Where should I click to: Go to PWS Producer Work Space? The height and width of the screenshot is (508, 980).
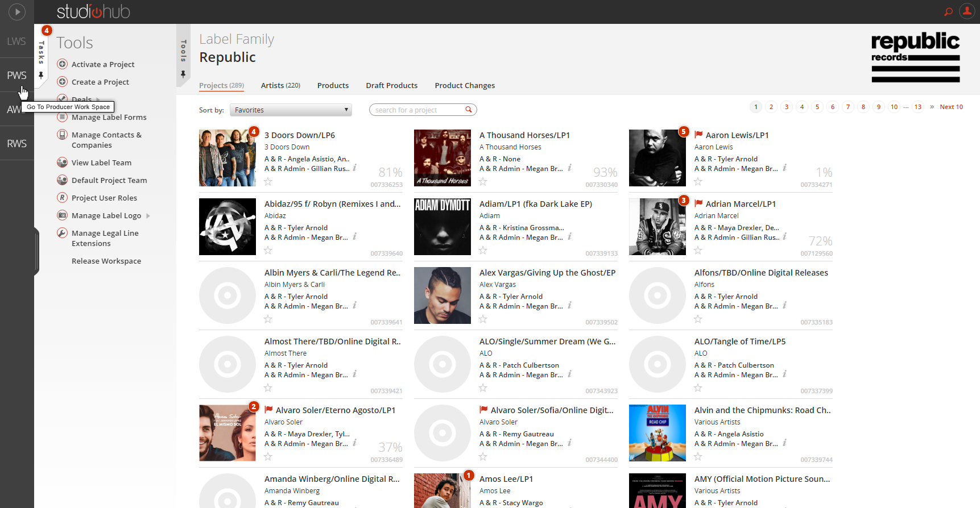pyautogui.click(x=17, y=75)
